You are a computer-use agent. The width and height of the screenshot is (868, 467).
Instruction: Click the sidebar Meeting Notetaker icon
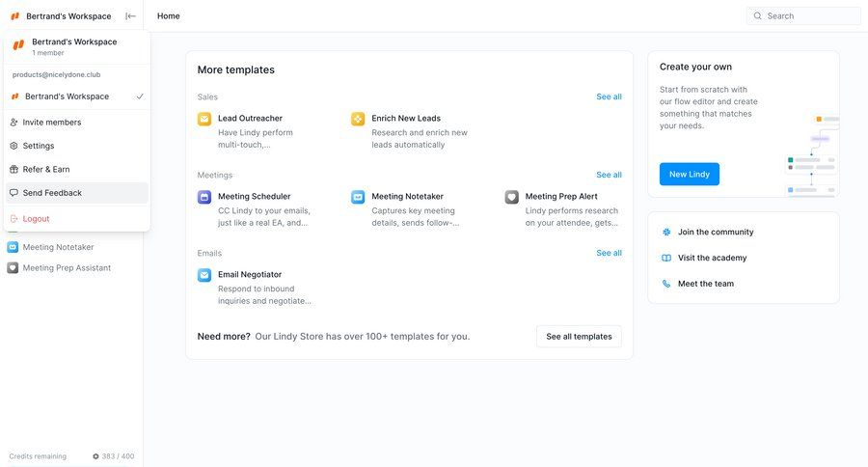coord(13,247)
